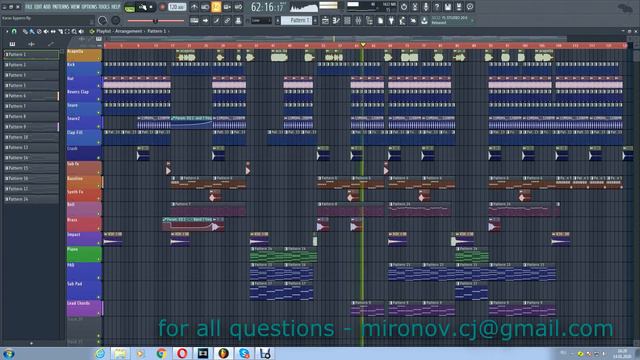Select the Playback speaker tool
This screenshot has height=360, width=640.
pos(81,31)
